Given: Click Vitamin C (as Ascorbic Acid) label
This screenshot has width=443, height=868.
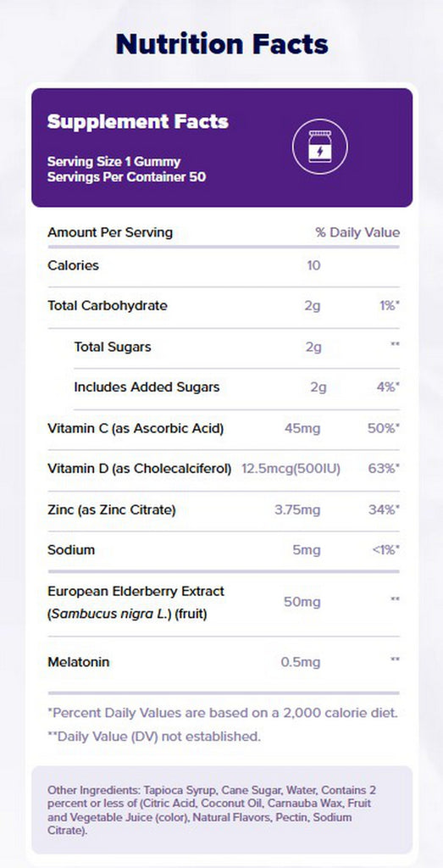Looking at the screenshot, I should tap(136, 428).
